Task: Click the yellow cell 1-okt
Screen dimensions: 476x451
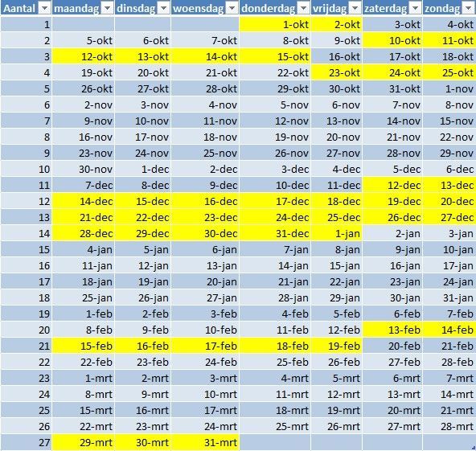Action: click(275, 24)
